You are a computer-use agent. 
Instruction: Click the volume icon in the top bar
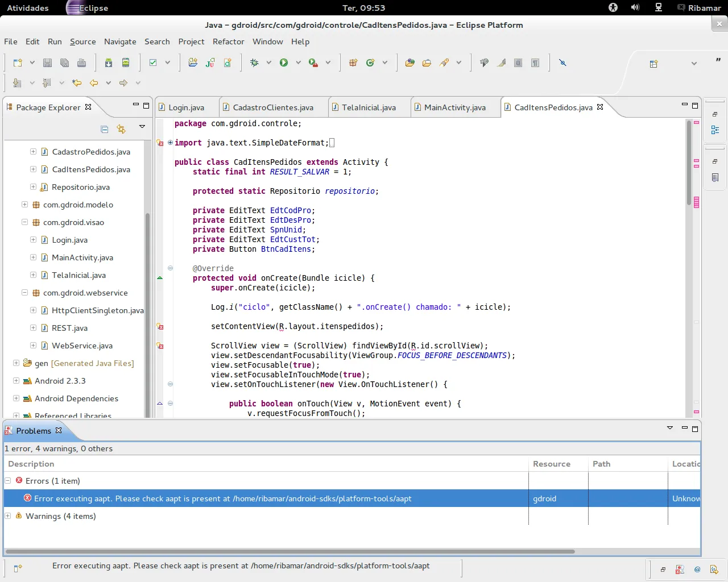click(x=635, y=7)
